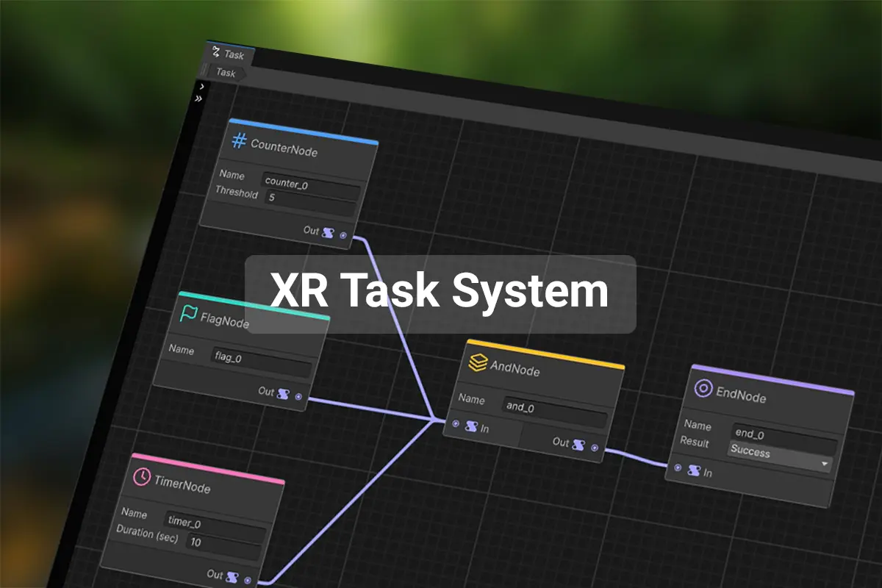Click the AndNode stack icon
Viewport: 882px width, 588px height.
(x=478, y=364)
